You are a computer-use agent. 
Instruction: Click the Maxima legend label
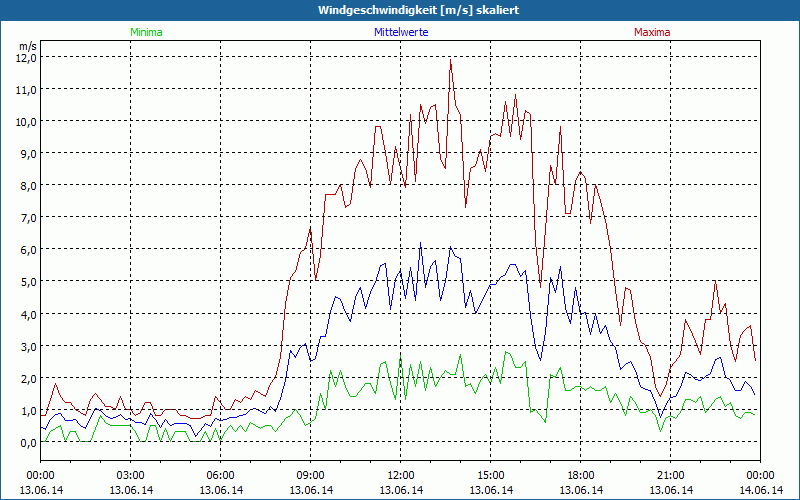[652, 32]
